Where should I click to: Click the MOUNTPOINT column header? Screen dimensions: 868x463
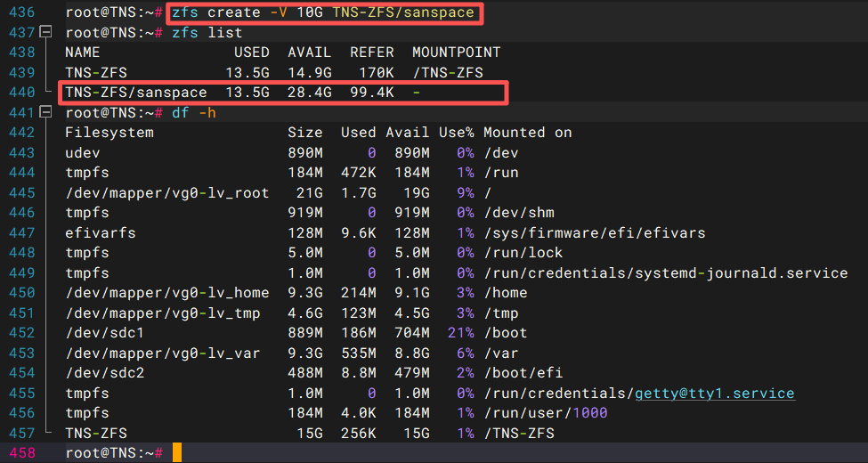coord(456,53)
